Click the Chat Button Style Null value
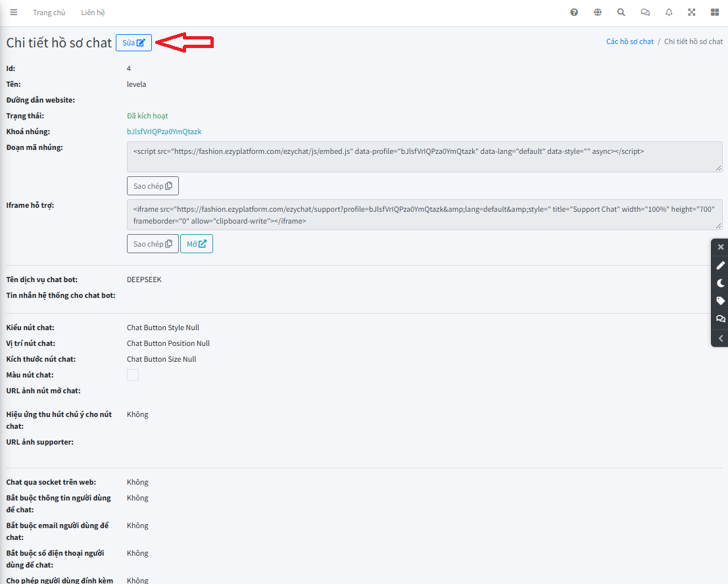 (x=163, y=328)
